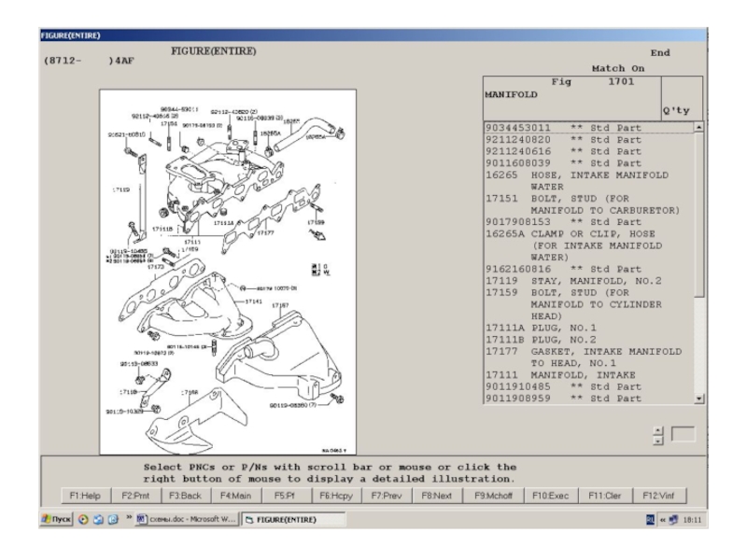This screenshot has height=560, width=747.
Task: Click the parts list scroll down arrow
Action: pos(698,399)
